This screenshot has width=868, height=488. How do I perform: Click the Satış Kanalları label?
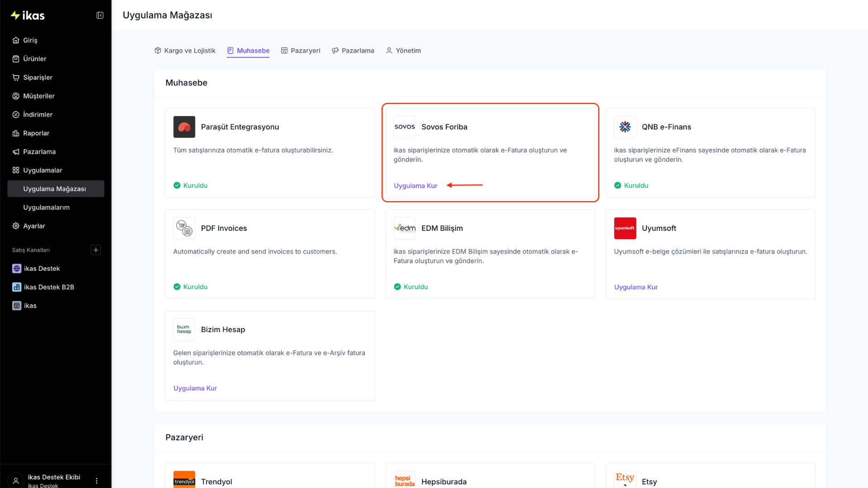[x=31, y=250]
